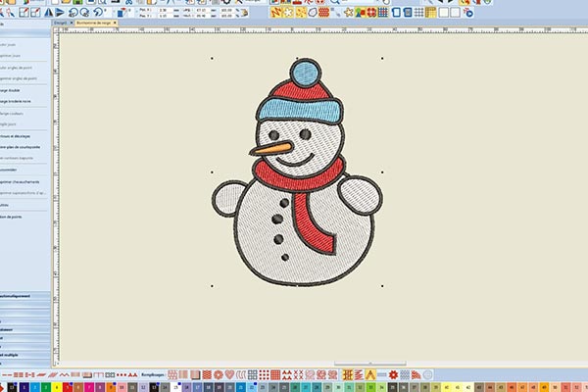This screenshot has height=392, width=588.
Task: Click the blue play arrow toolbar icon
Action: (x=59, y=13)
